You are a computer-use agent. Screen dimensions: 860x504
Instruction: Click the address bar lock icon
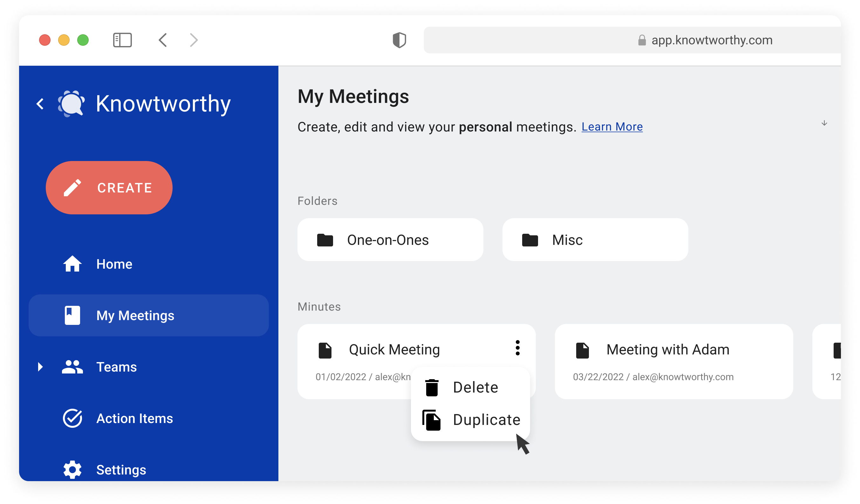click(642, 40)
